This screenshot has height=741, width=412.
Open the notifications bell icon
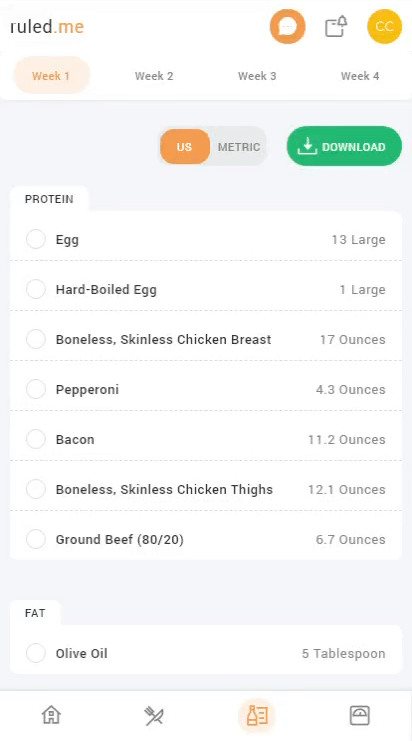coord(336,26)
